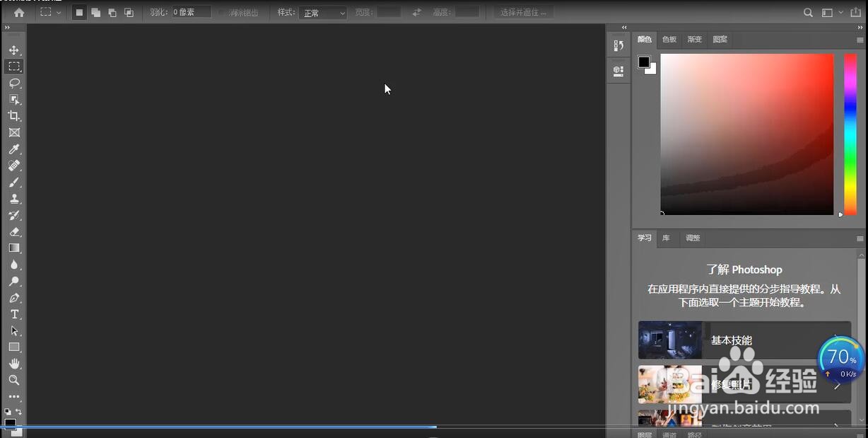This screenshot has width=868, height=438.
Task: Select the Gradient tool
Action: [x=14, y=248]
